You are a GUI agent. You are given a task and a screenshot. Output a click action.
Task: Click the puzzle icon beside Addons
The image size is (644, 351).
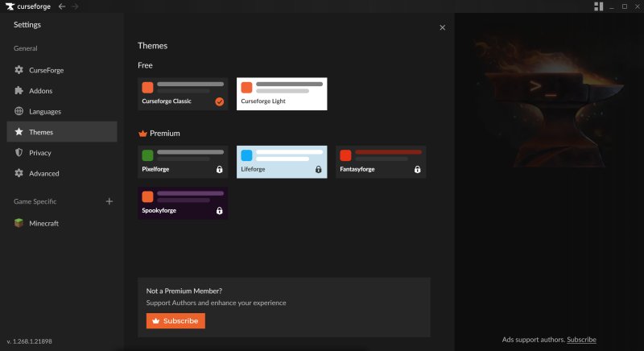[x=19, y=90]
